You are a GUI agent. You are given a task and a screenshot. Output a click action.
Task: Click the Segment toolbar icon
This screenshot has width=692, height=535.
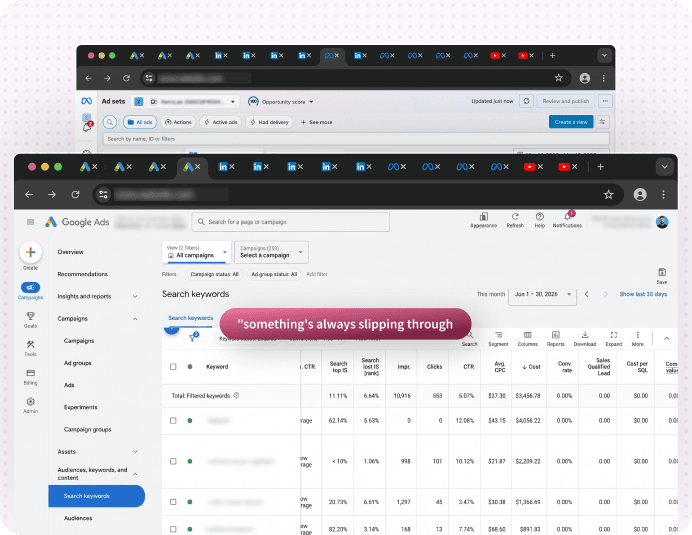pos(498,335)
